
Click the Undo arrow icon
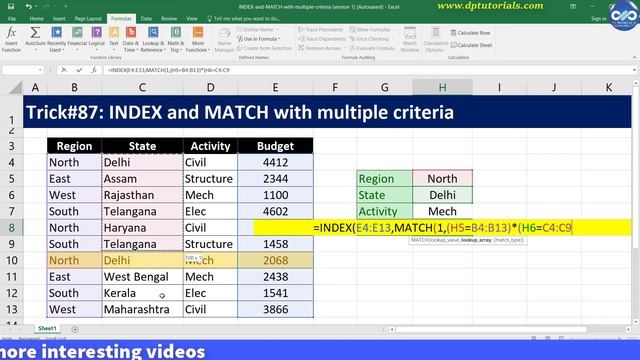click(28, 7)
